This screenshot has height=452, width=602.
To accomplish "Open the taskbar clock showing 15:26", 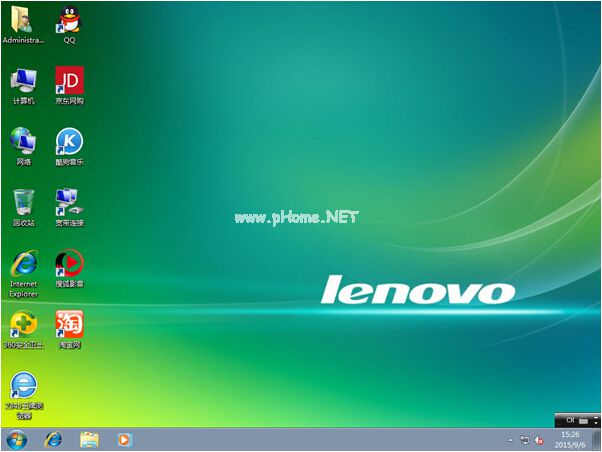I will pyautogui.click(x=570, y=440).
